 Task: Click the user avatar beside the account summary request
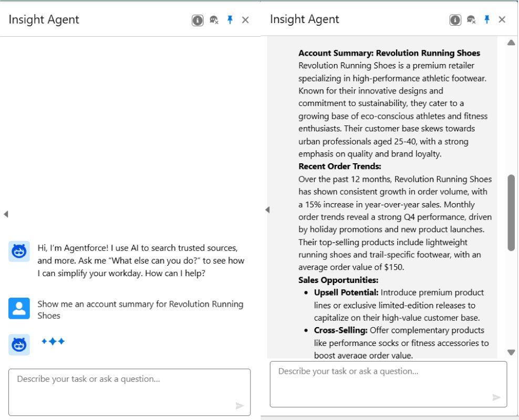(x=19, y=308)
